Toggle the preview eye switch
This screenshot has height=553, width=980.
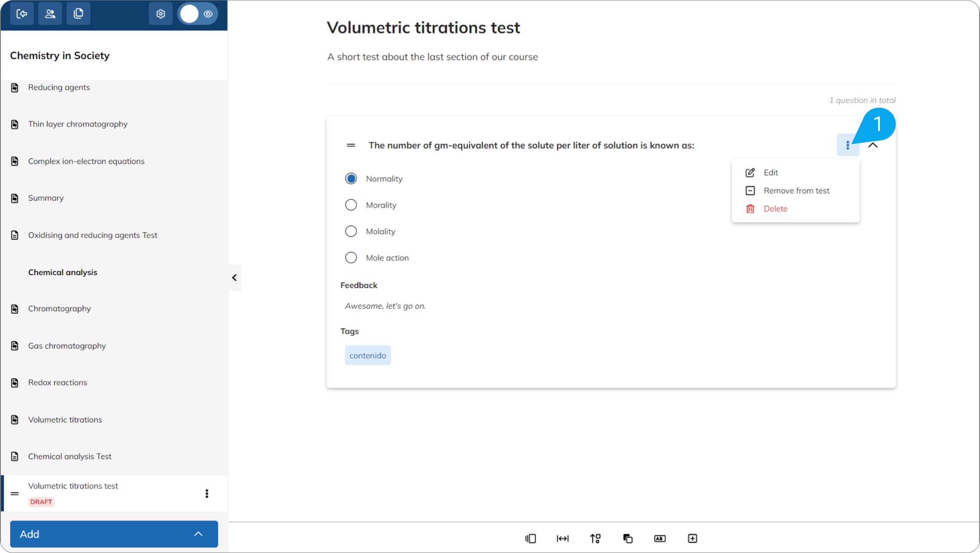click(x=198, y=14)
